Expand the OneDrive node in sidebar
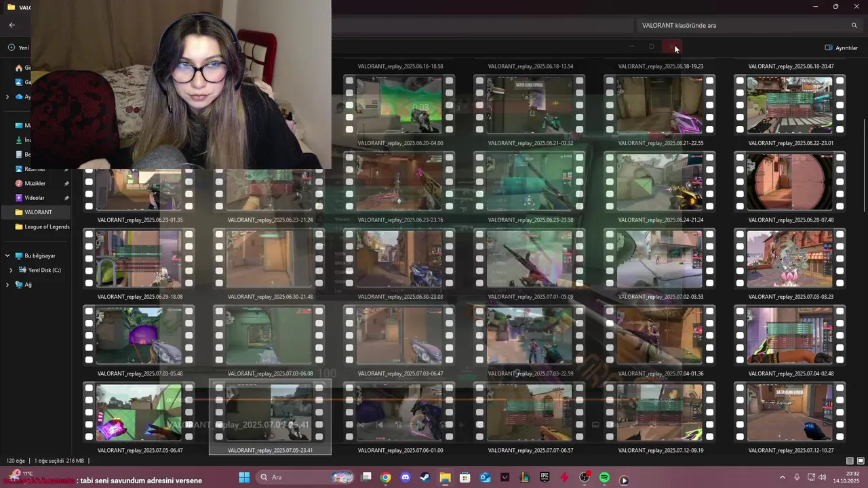This screenshot has height=488, width=868. tap(7, 96)
